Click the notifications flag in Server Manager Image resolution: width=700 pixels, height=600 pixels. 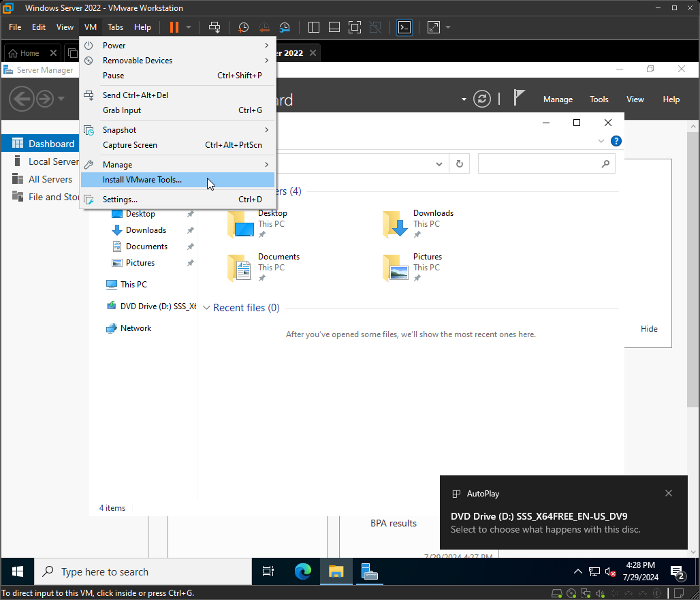[518, 98]
